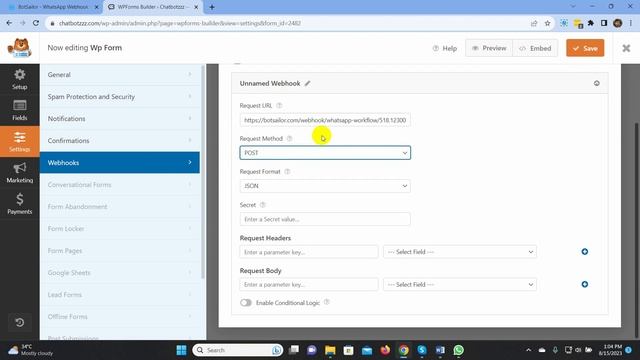Image resolution: width=640 pixels, height=360 pixels.
Task: Open the Payments panel
Action: (20, 204)
